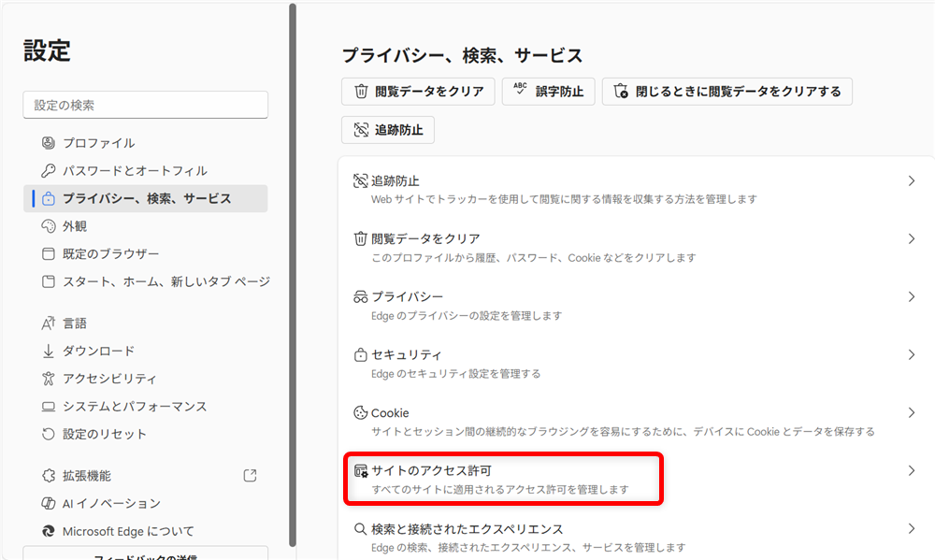Click フィードバックの送信 at the sidebar bottom
The width and height of the screenshot is (935, 560).
point(145,555)
